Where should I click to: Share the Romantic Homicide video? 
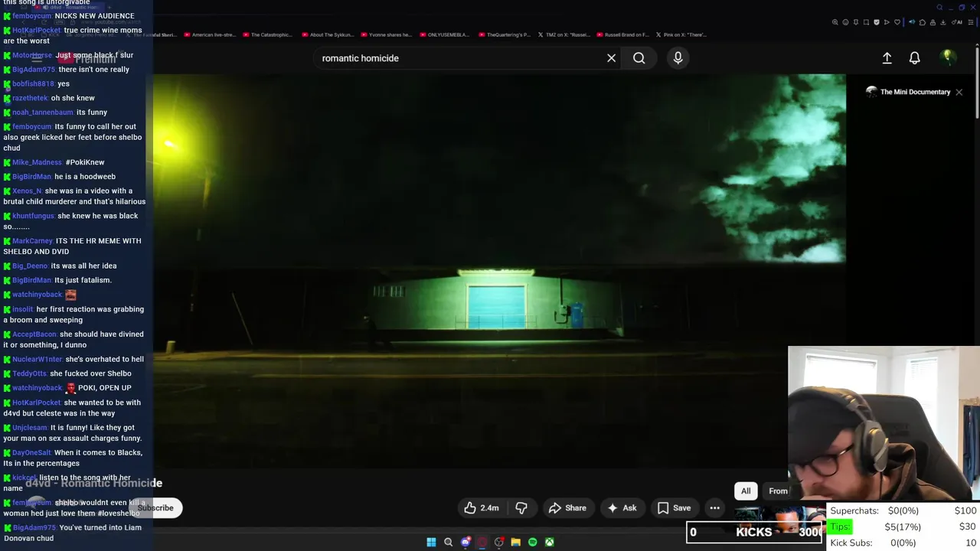[567, 508]
